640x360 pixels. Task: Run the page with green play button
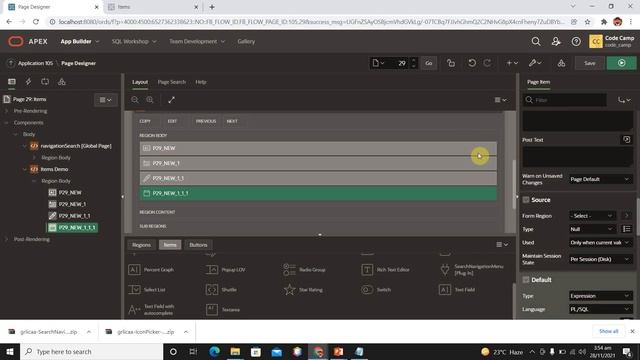pos(621,63)
